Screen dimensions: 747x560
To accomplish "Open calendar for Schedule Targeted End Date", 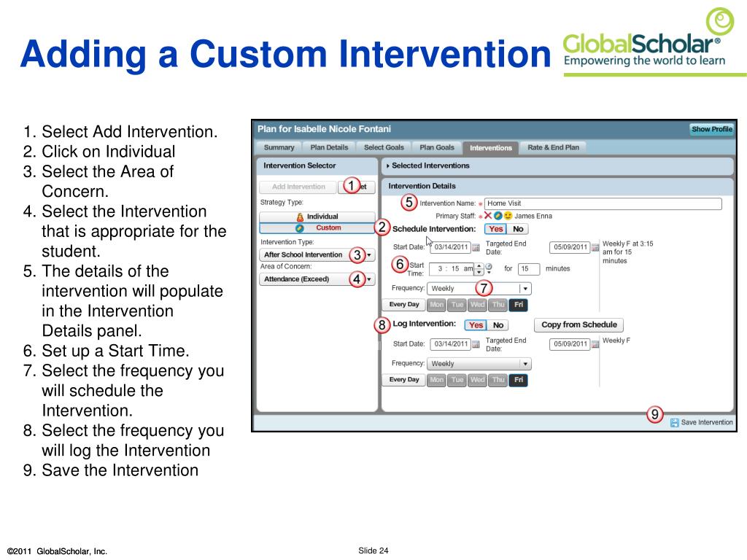I will (x=595, y=248).
